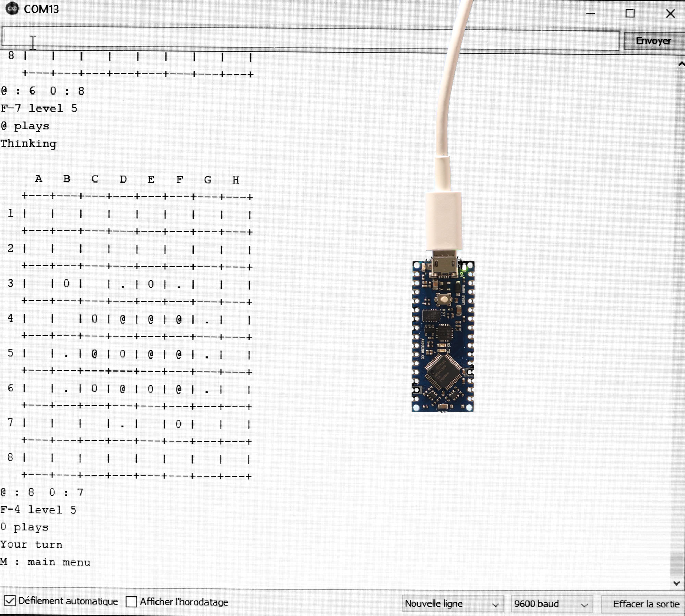Click the 'M : main menu' output line
The height and width of the screenshot is (616, 685).
pyautogui.click(x=46, y=562)
